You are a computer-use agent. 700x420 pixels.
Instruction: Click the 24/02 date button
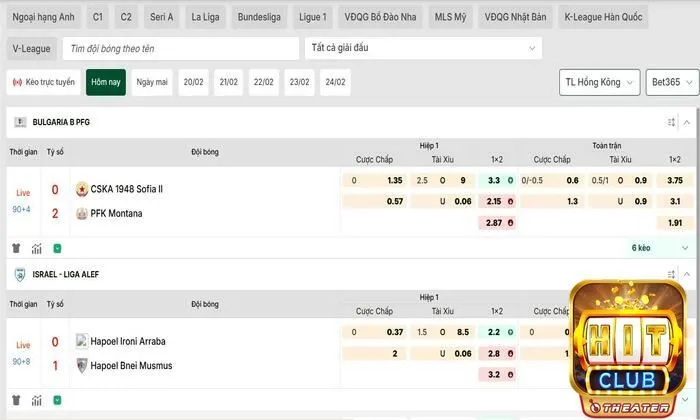click(x=334, y=82)
